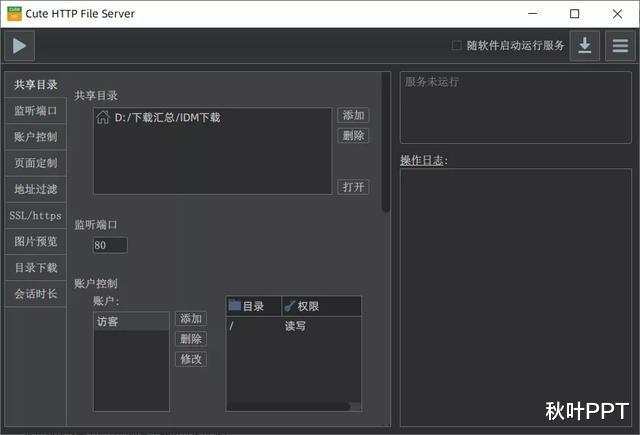The height and width of the screenshot is (435, 640).
Task: Click the 服务未运行 status box
Action: click(x=516, y=107)
